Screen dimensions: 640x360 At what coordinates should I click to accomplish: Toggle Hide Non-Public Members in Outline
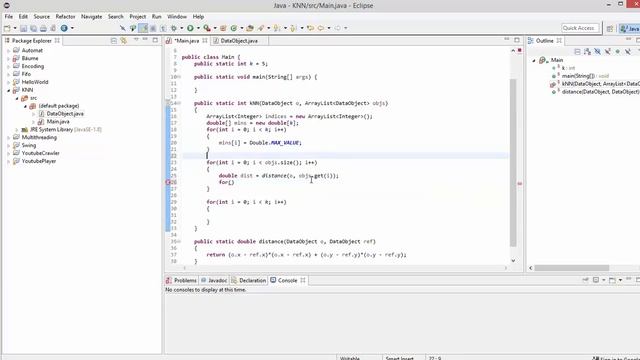click(x=618, y=51)
